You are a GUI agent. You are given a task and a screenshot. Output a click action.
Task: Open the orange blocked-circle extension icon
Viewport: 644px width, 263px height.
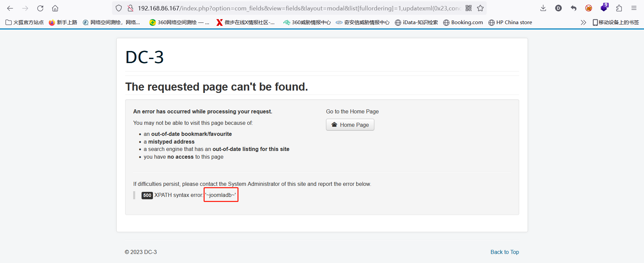coord(589,8)
